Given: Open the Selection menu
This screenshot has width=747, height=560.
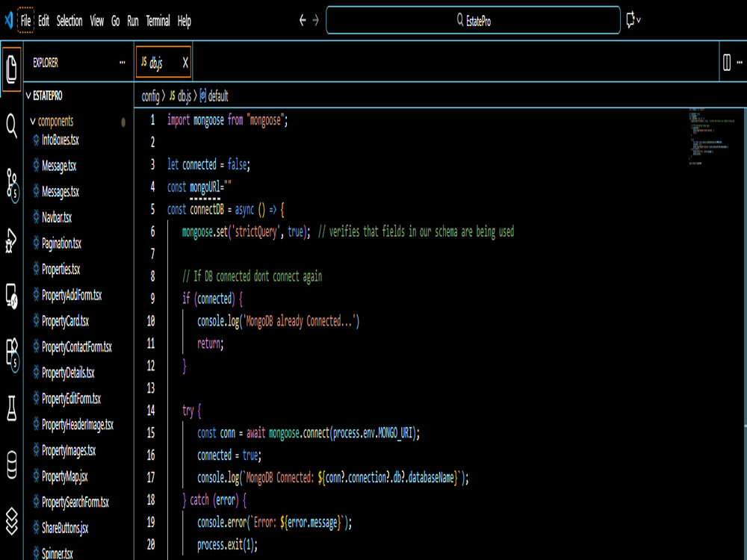Looking at the screenshot, I should (69, 21).
